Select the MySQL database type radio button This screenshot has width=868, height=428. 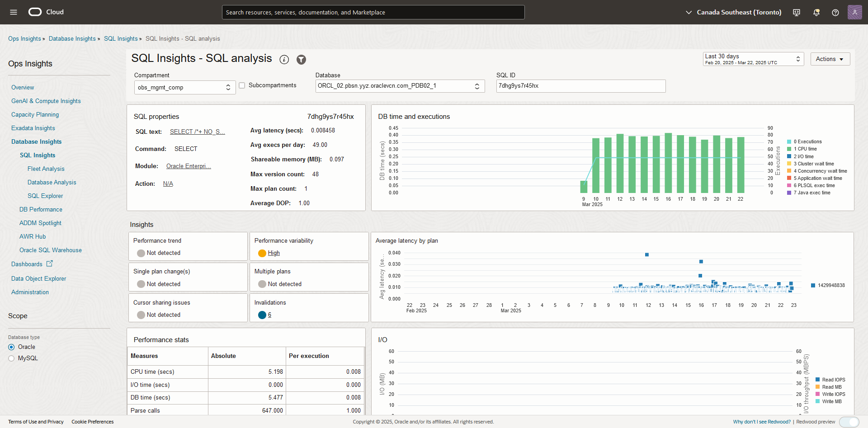click(x=11, y=357)
